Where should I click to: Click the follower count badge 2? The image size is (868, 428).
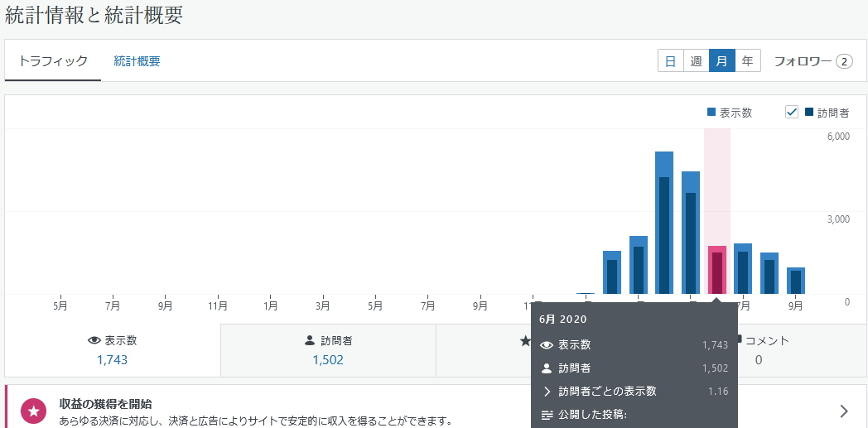[844, 61]
